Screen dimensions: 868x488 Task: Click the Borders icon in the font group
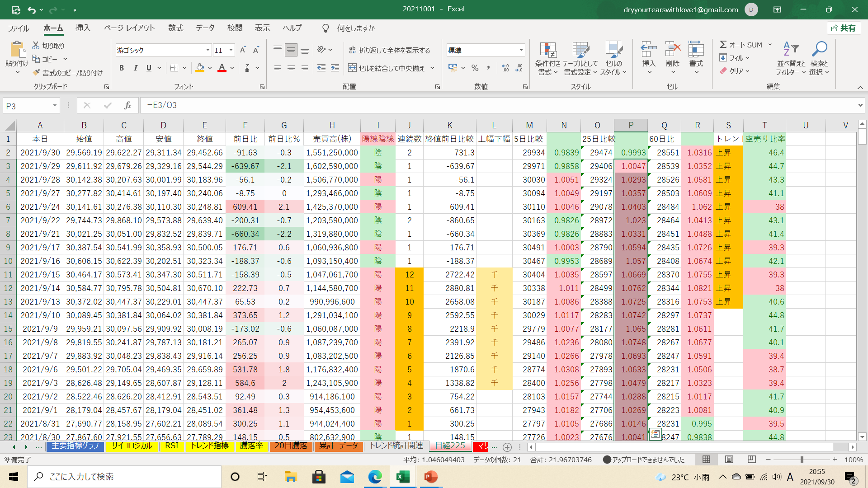click(175, 68)
